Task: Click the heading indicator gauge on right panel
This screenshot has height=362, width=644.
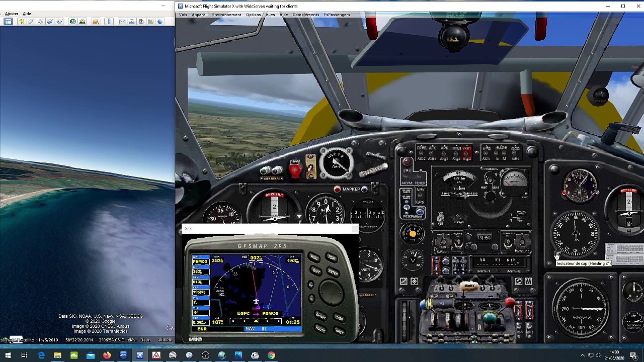Action: pos(577,234)
